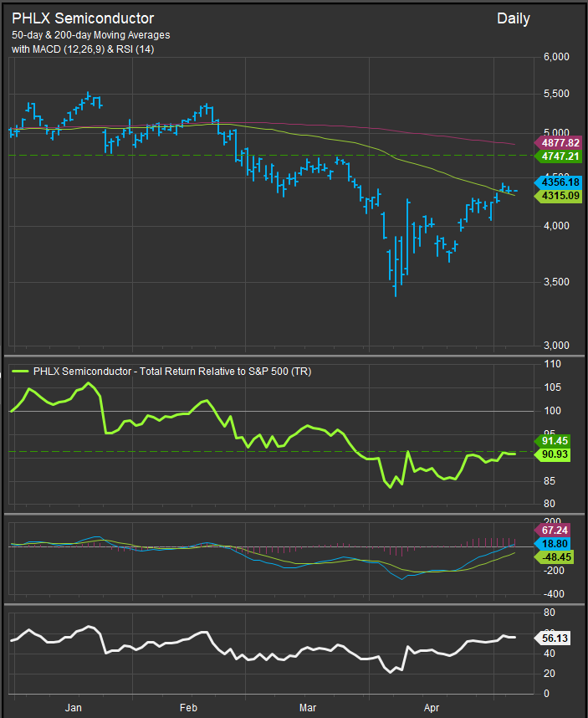
Task: Click the PHLX Semiconductor chart title
Action: (83, 18)
